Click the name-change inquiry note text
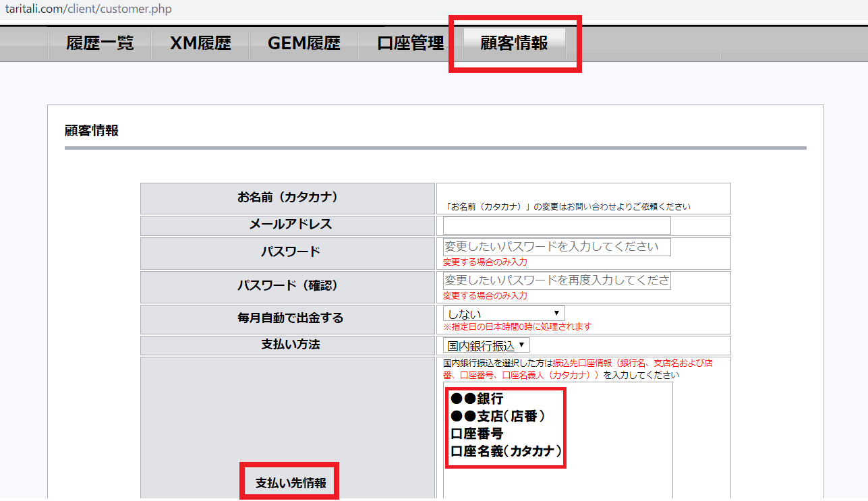The height and width of the screenshot is (501, 868). click(568, 207)
